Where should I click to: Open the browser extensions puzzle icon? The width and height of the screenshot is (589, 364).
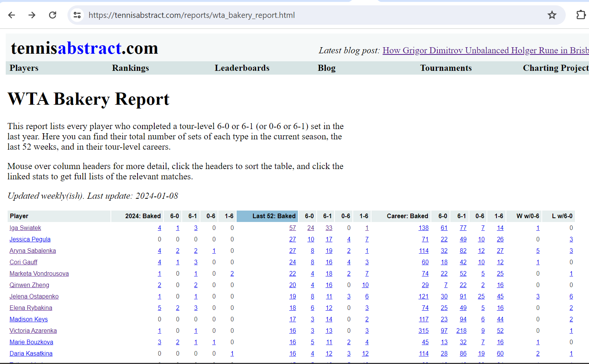580,15
